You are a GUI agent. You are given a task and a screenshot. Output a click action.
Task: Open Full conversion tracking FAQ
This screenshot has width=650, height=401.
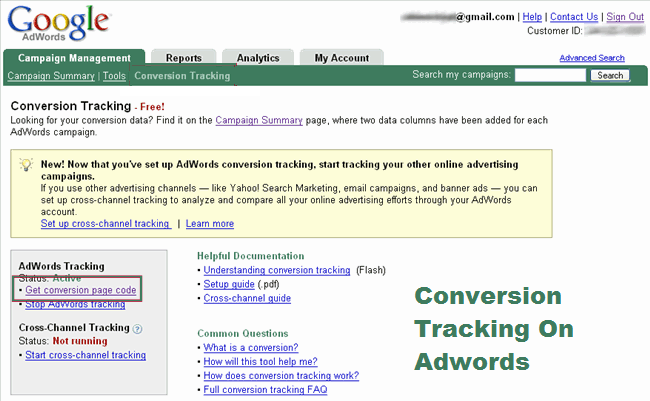pos(265,390)
